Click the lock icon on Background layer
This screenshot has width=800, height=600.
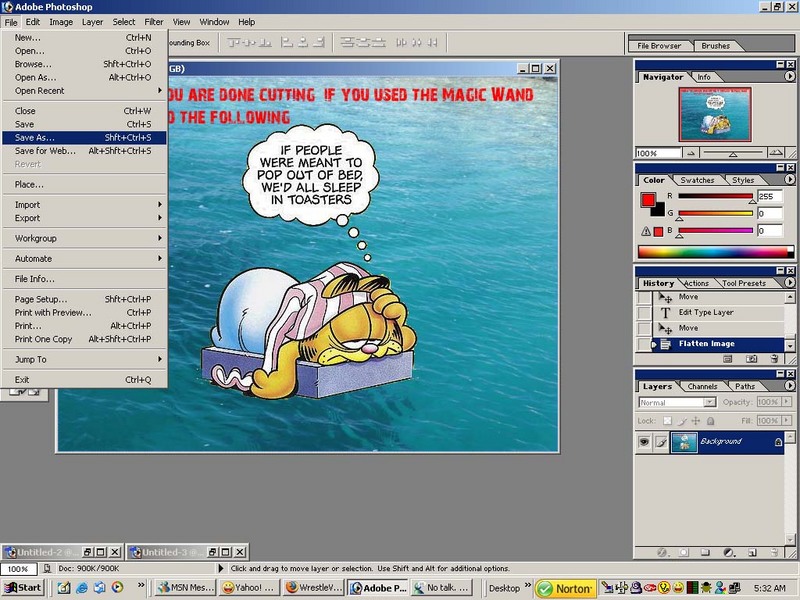click(x=778, y=442)
